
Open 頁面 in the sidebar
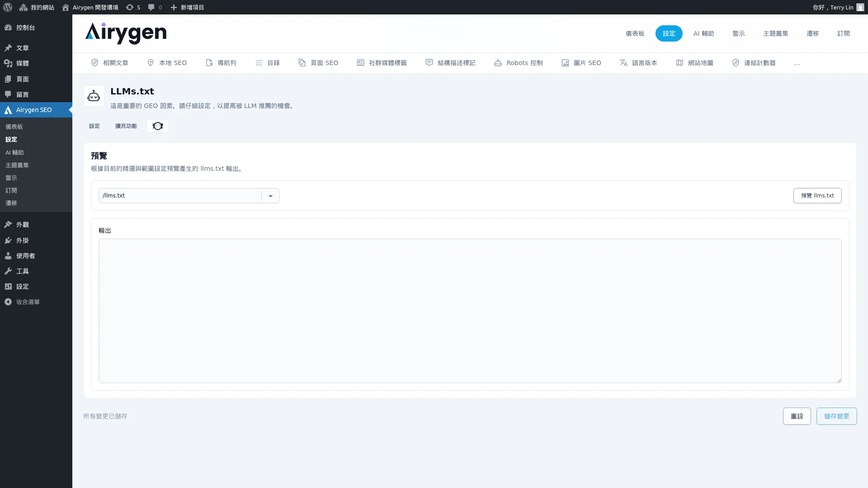(x=36, y=79)
